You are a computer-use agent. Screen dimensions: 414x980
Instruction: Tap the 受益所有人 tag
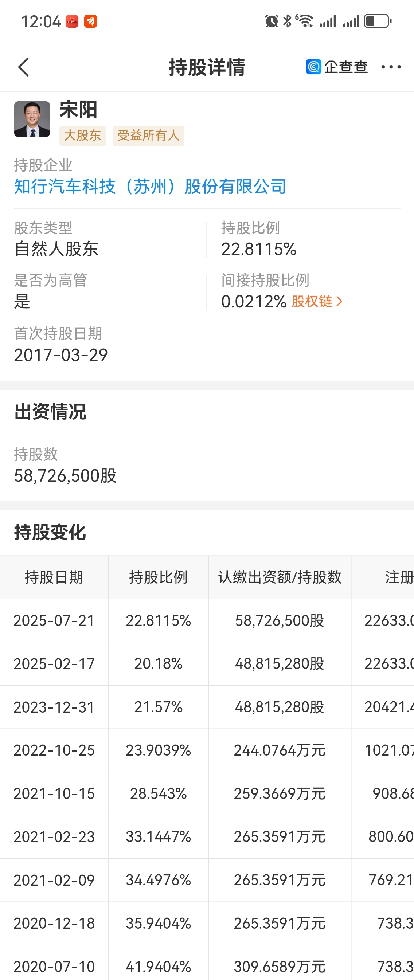click(148, 136)
